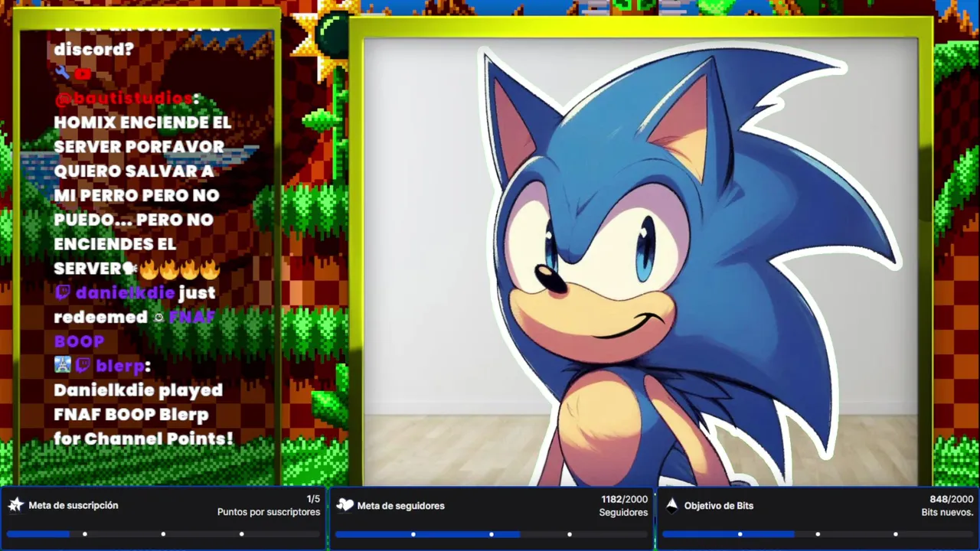The image size is (980, 551).
Task: Click the 'Meta de suscripción' label
Action: pos(73,506)
